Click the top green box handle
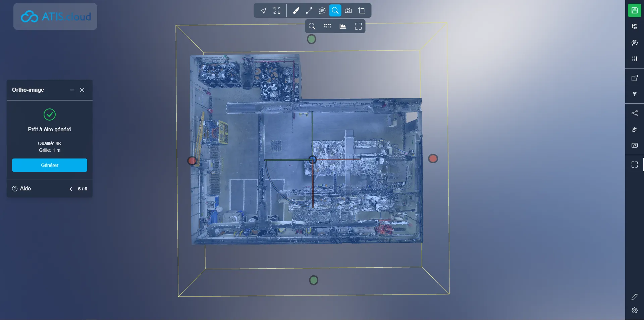Viewport: 644px width, 320px height. click(x=312, y=39)
